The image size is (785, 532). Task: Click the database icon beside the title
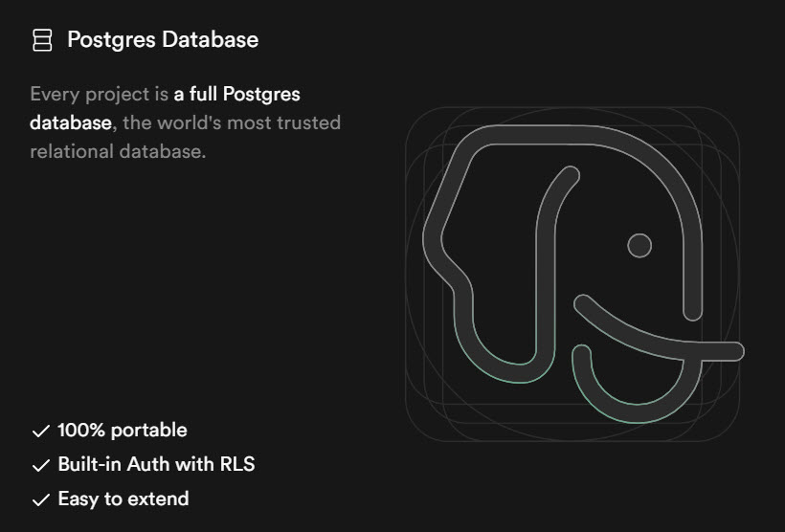pyautogui.click(x=42, y=39)
